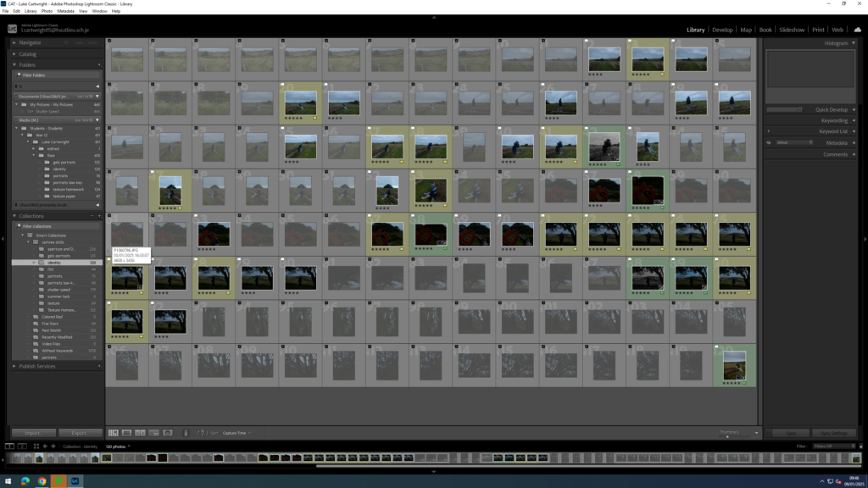Click the Sync button in the right panel
This screenshot has width=868, height=488.
791,433
